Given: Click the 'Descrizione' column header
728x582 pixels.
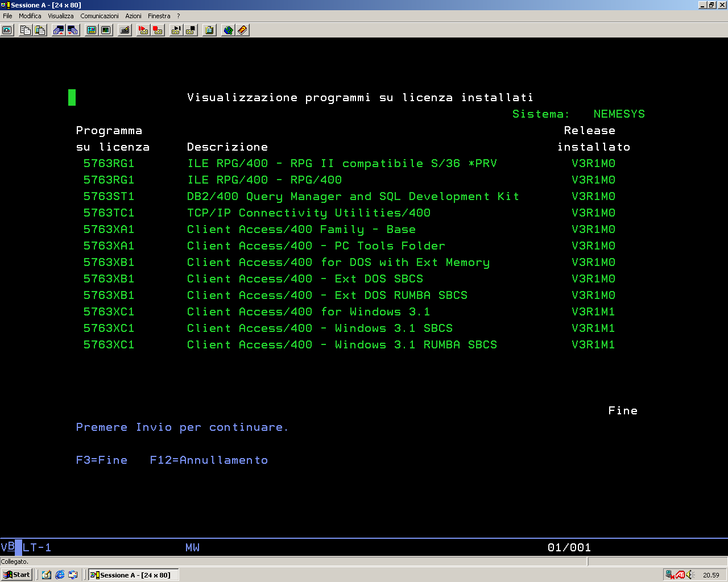Looking at the screenshot, I should 227,147.
